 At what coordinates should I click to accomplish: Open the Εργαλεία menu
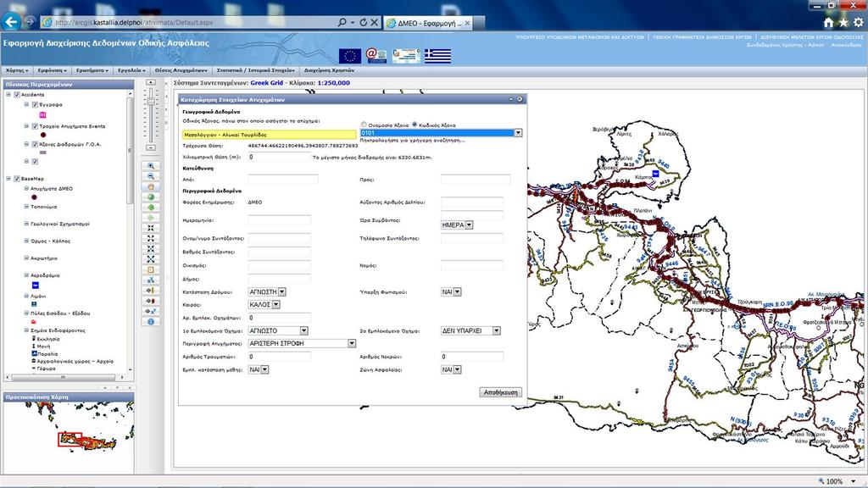coord(131,70)
